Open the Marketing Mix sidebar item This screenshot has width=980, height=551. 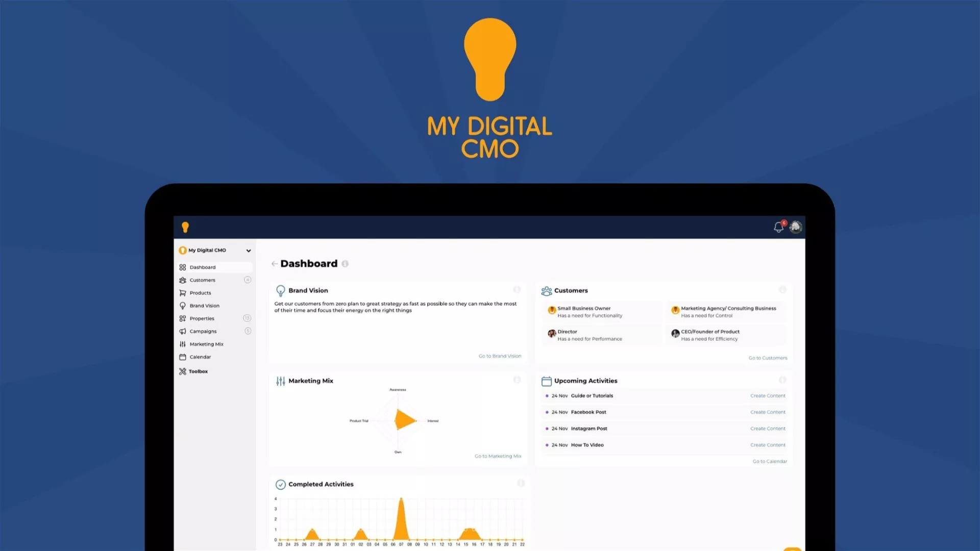coord(206,344)
